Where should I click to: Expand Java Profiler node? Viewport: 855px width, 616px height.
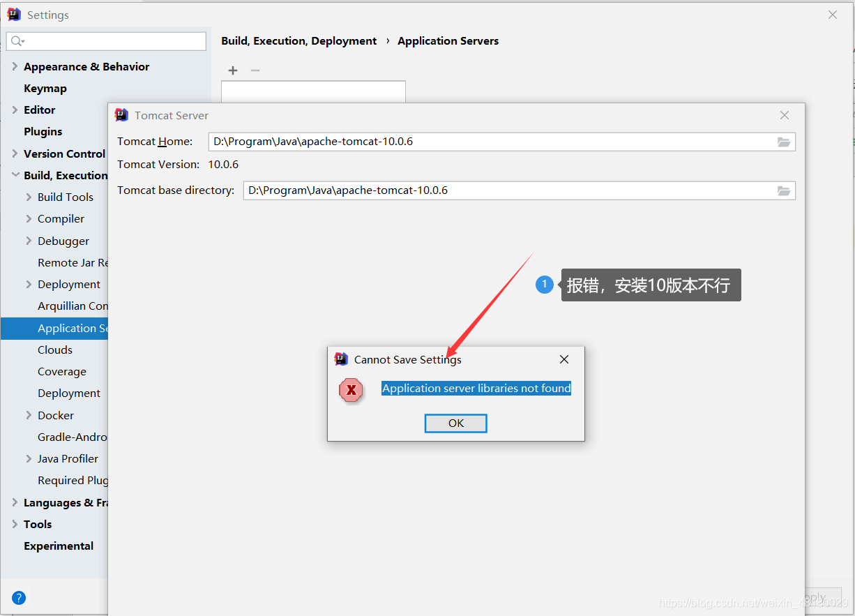(x=29, y=458)
